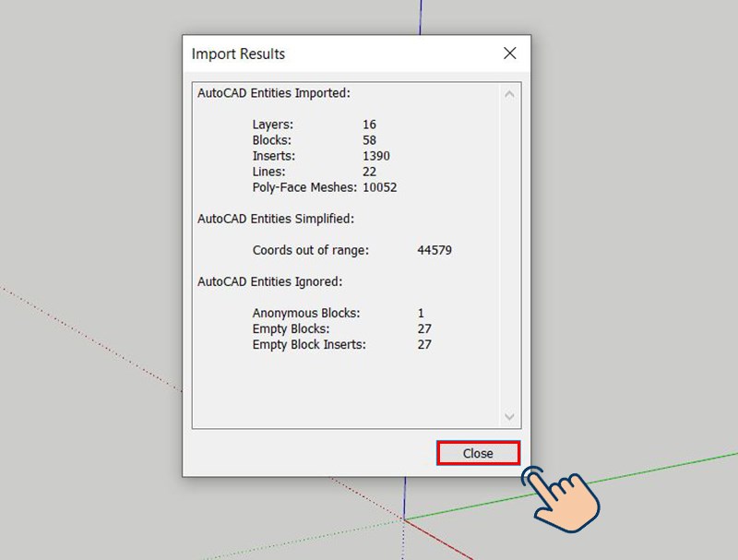Click the 'Inserts:' row label
738x560 pixels.
point(273,156)
